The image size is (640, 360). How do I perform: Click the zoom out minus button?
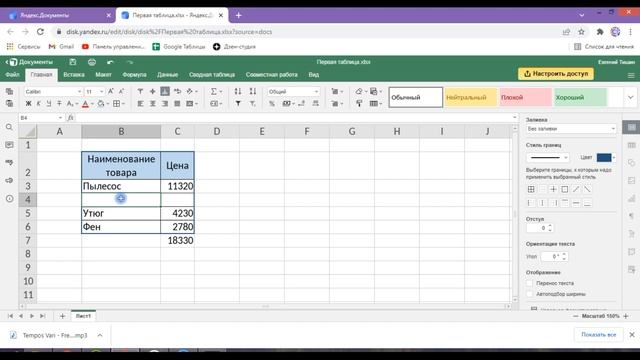576,316
